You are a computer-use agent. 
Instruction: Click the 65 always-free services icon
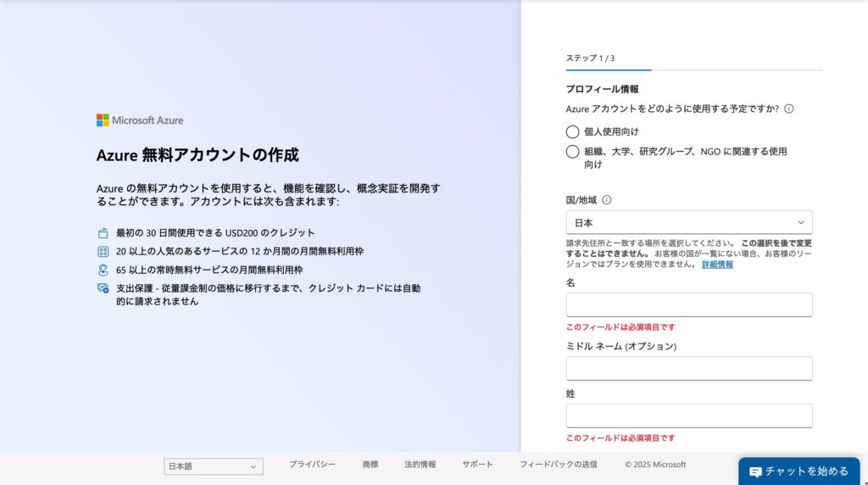coord(103,270)
